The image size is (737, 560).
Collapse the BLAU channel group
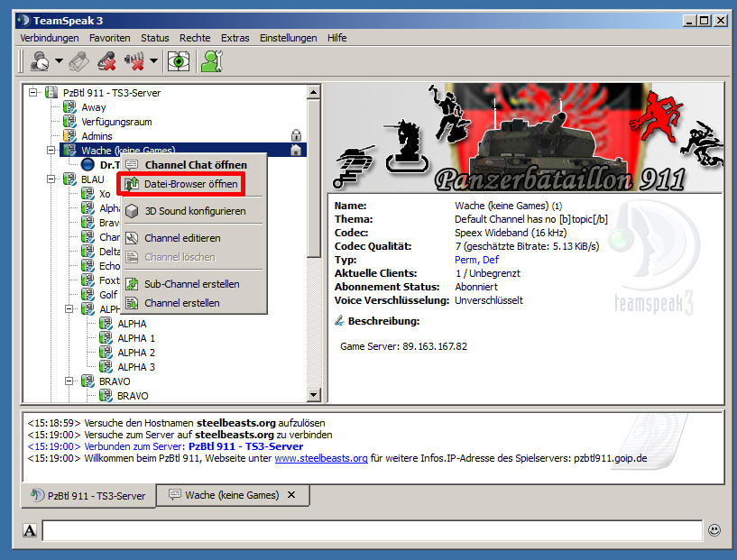coord(51,179)
